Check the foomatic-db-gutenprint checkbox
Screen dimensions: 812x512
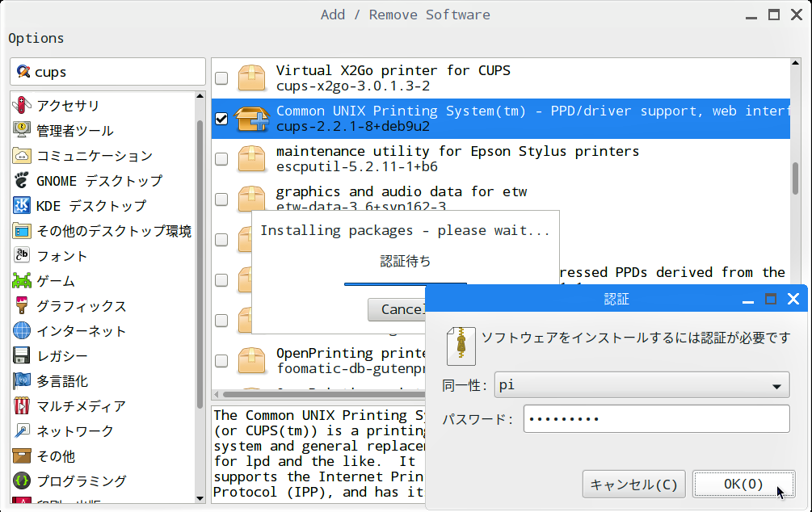221,360
